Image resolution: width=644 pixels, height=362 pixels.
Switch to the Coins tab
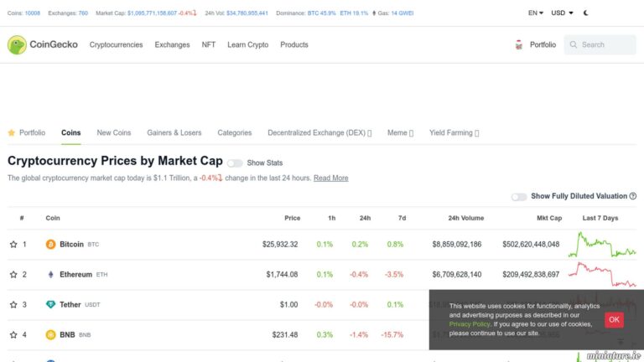71,132
